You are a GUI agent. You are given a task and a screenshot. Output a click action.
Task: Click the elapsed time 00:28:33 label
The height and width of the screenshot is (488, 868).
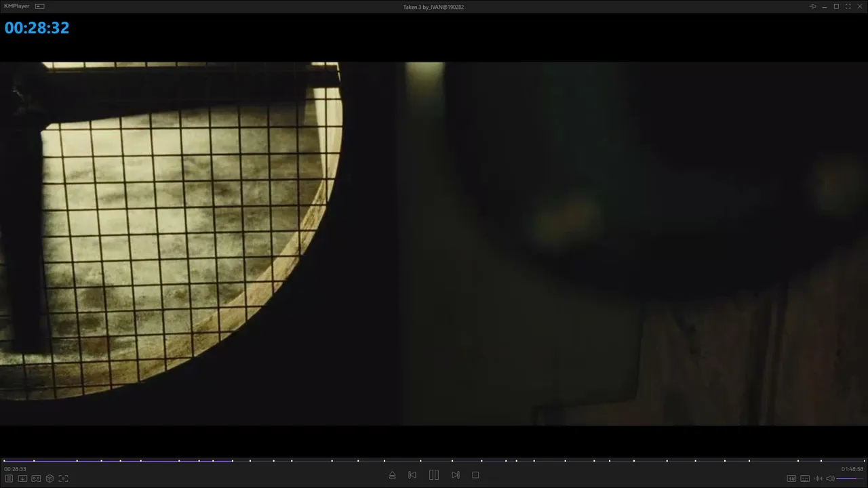[x=15, y=469]
